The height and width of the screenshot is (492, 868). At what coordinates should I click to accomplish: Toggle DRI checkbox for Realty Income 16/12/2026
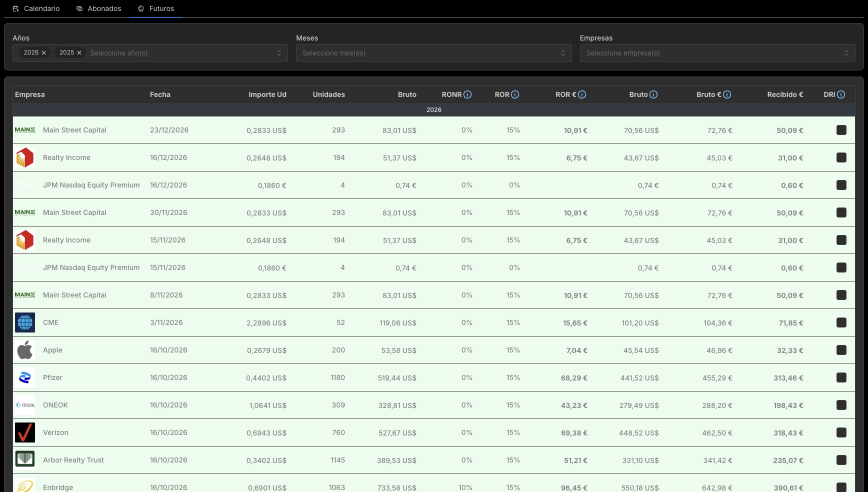coord(841,157)
